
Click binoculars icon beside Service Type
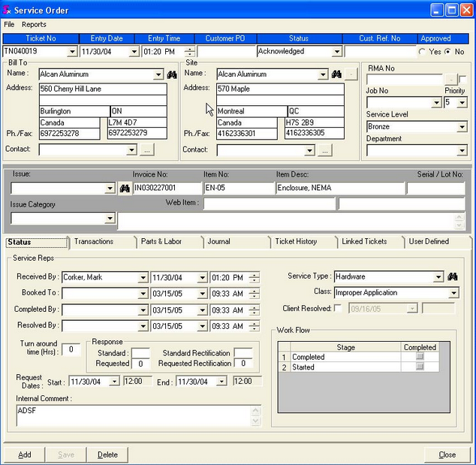point(453,277)
